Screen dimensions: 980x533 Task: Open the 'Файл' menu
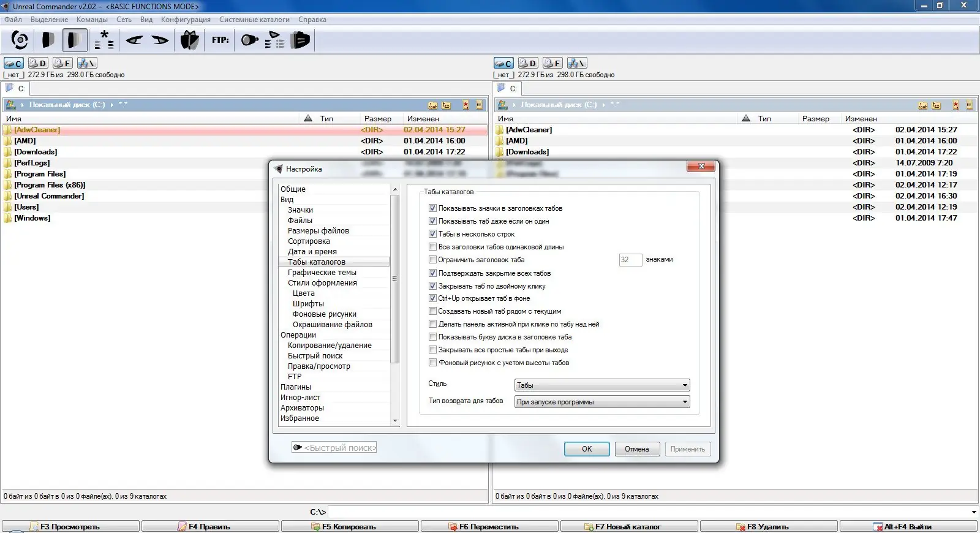(13, 20)
